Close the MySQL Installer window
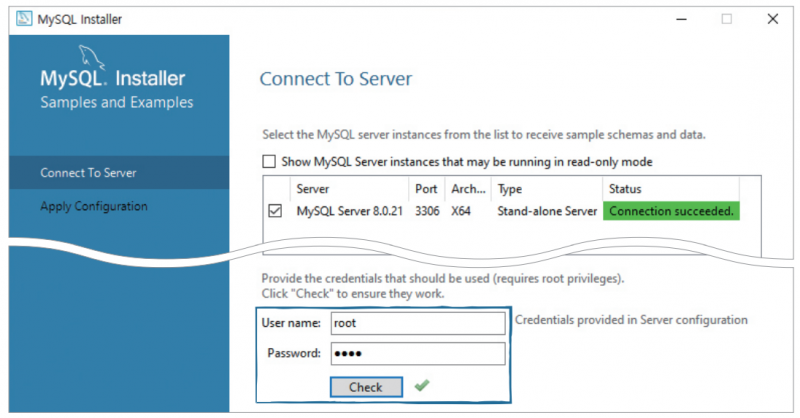Screen dimensions: 800x418 [773, 19]
